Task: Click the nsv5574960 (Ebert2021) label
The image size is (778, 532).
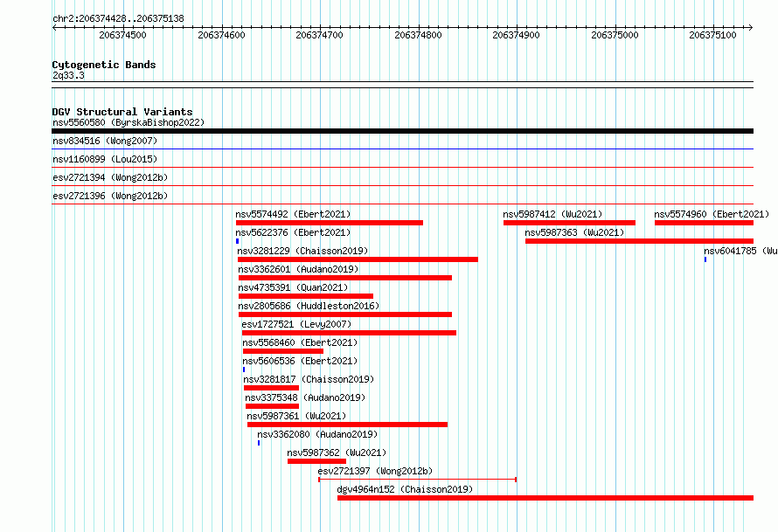Action: (x=712, y=214)
